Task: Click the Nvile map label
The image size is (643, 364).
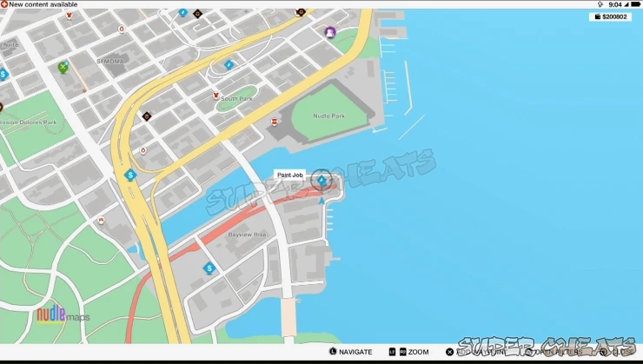Action: click(x=10, y=45)
